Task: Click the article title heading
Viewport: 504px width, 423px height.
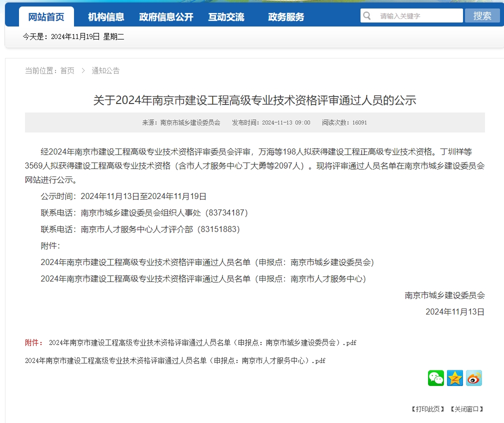Action: [254, 100]
